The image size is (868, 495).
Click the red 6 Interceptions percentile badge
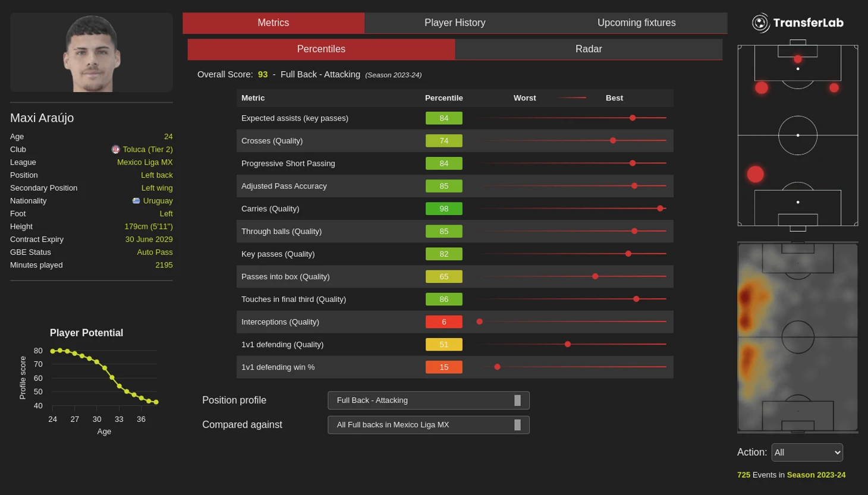(x=444, y=322)
